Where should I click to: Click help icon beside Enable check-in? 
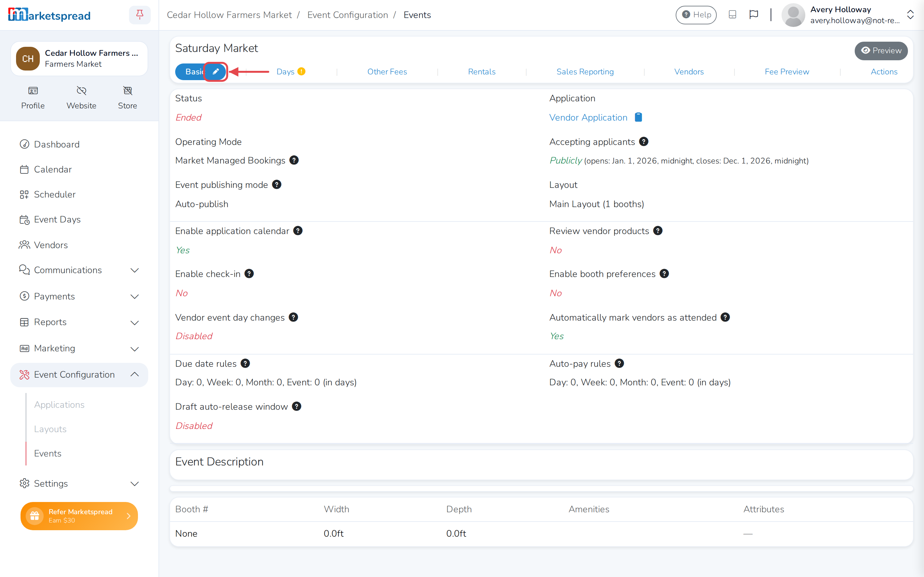(x=249, y=274)
